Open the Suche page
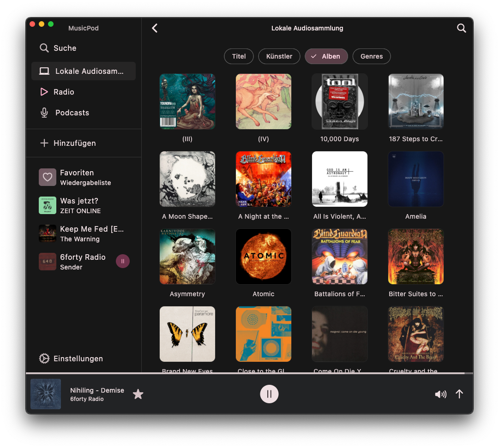Image resolution: width=499 pixels, height=448 pixels. [84, 48]
